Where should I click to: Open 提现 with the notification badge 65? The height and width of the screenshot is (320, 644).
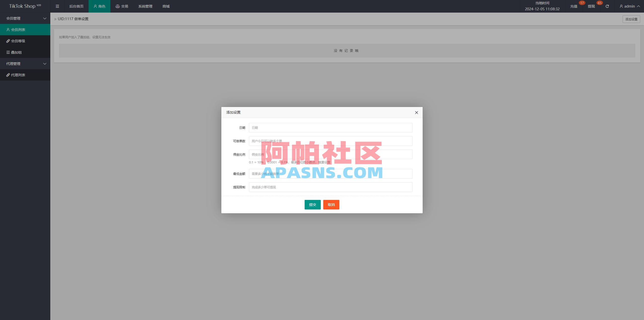(x=591, y=6)
